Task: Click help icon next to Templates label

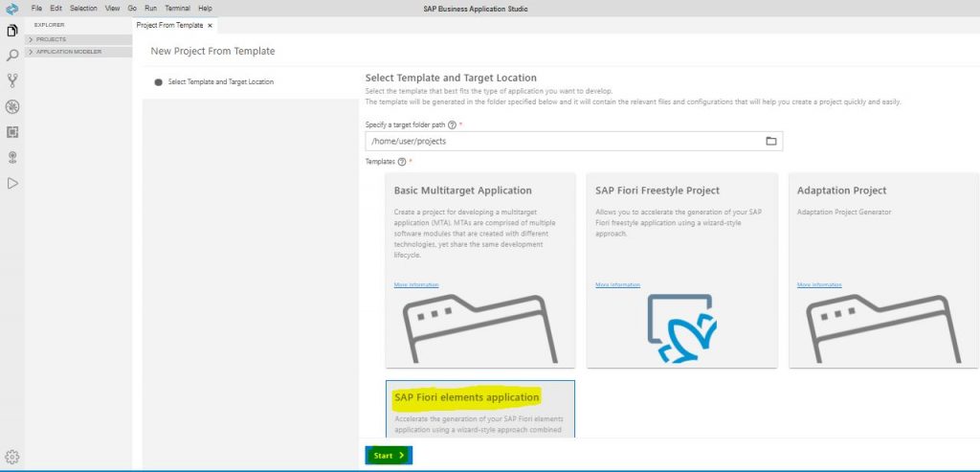Action: coord(402,162)
